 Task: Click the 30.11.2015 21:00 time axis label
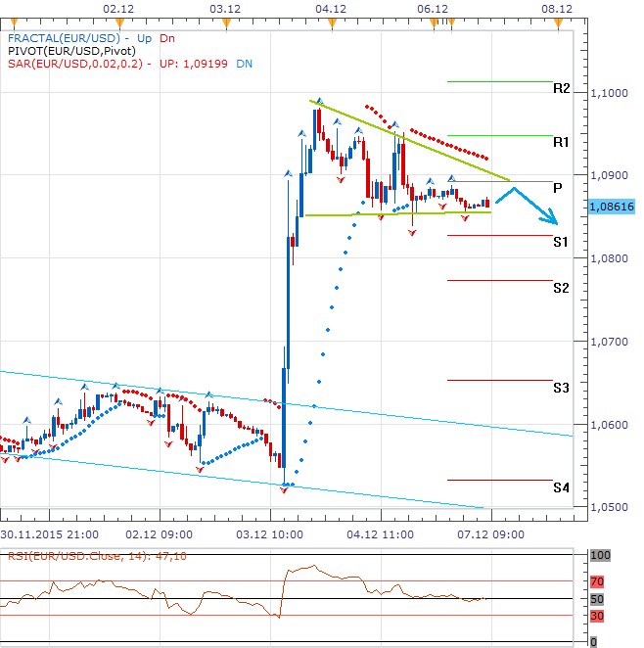pos(48,535)
